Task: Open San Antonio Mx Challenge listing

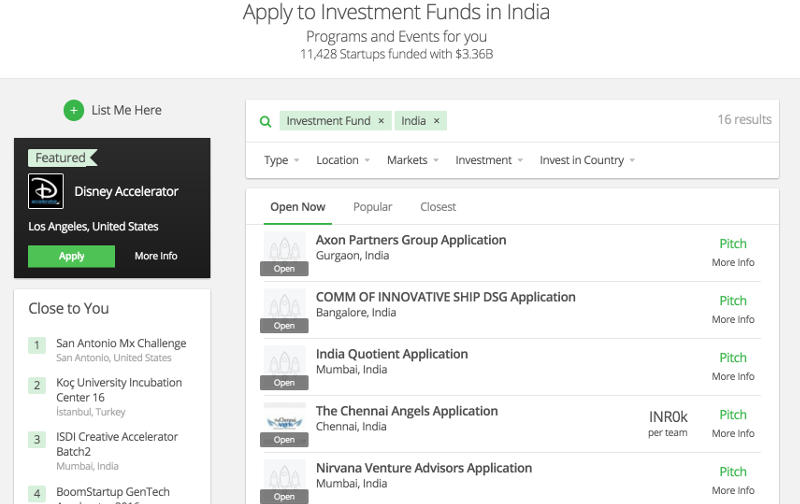Action: (121, 343)
